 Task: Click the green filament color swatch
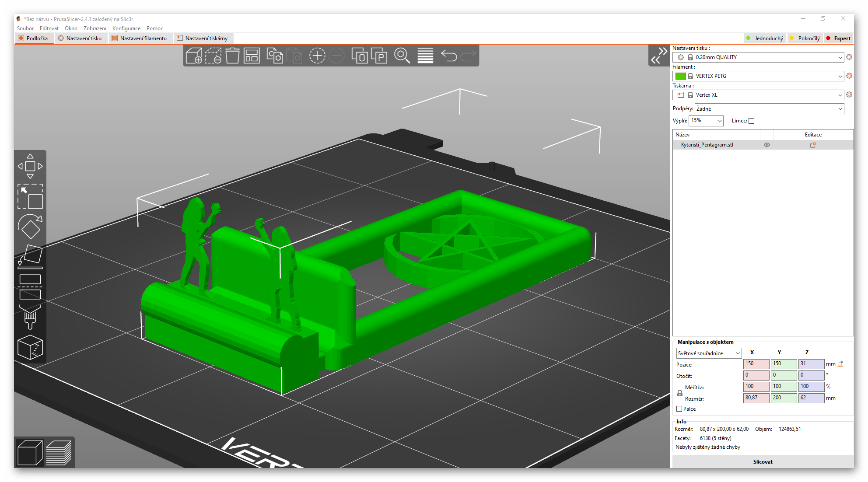pyautogui.click(x=680, y=76)
